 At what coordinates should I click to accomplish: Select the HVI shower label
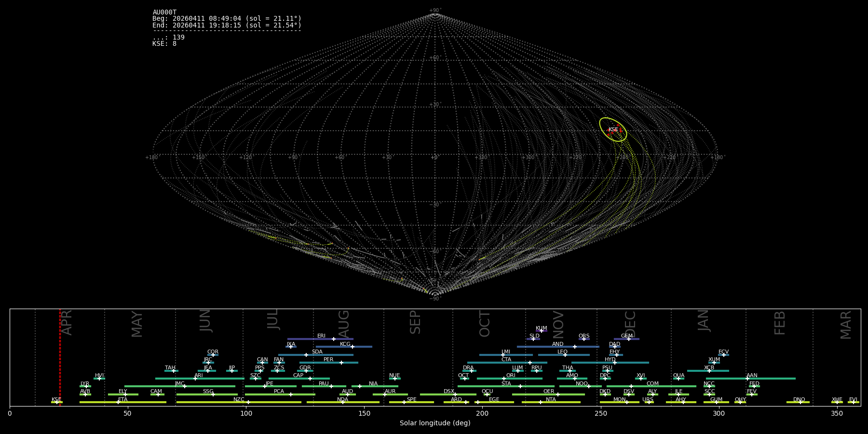click(x=99, y=376)
